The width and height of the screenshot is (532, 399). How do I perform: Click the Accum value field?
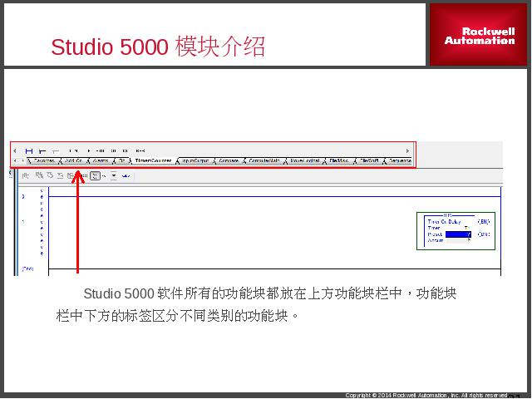point(458,240)
